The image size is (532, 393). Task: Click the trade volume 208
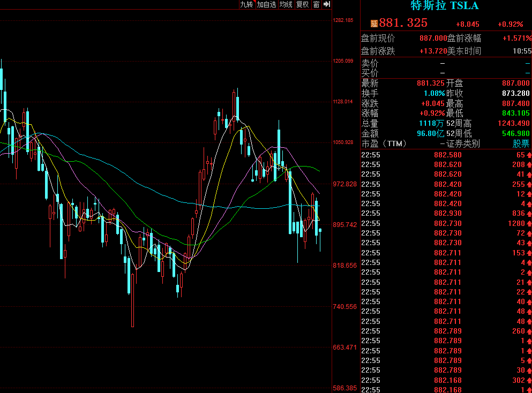pos(519,165)
